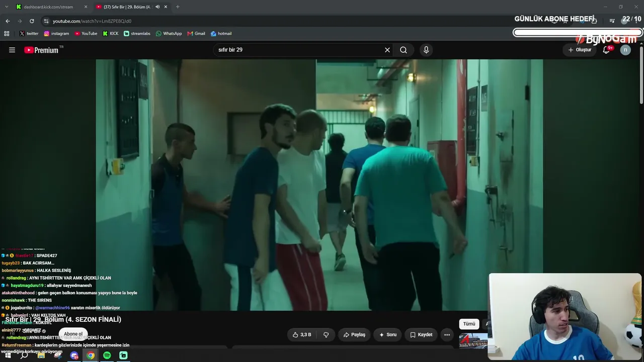Click the video title Sıfır Bir 29. Bölüm
Viewport: 644px width, 362px height.
point(63,319)
